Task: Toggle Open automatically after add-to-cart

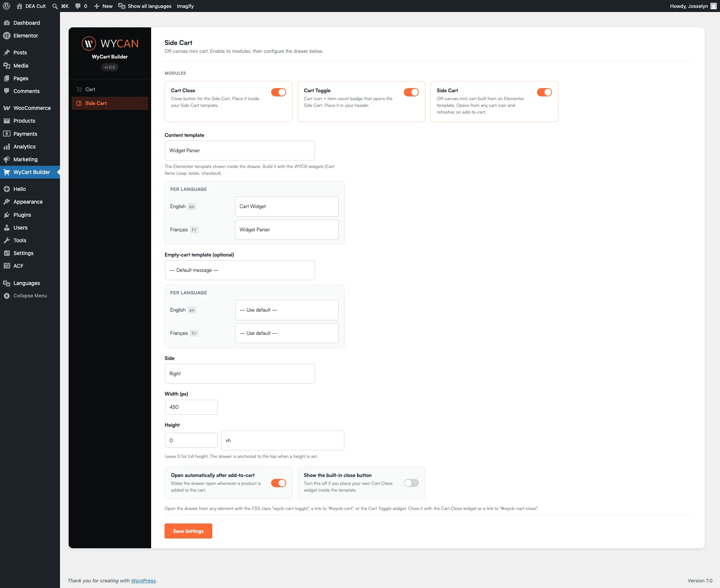Action: click(x=279, y=483)
